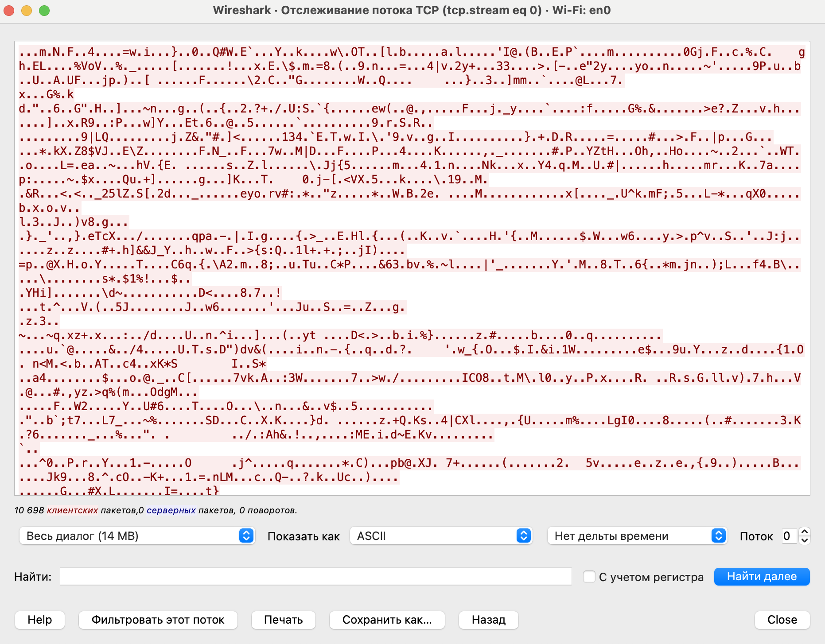Viewport: 825px width, 644px height.
Task: Click 'Фильтровать этот поток' button
Action: [158, 620]
